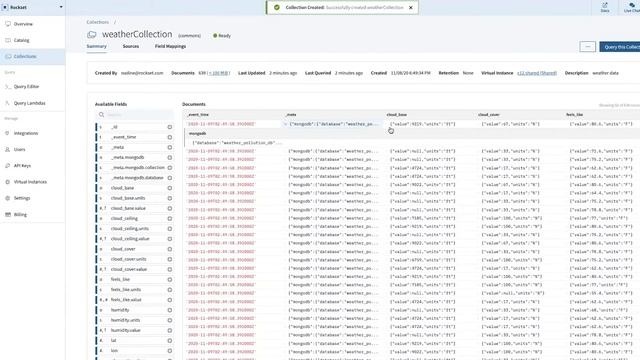The height and width of the screenshot is (360, 640).
Task: Open the Query Lambdas icon
Action: pyautogui.click(x=8, y=103)
